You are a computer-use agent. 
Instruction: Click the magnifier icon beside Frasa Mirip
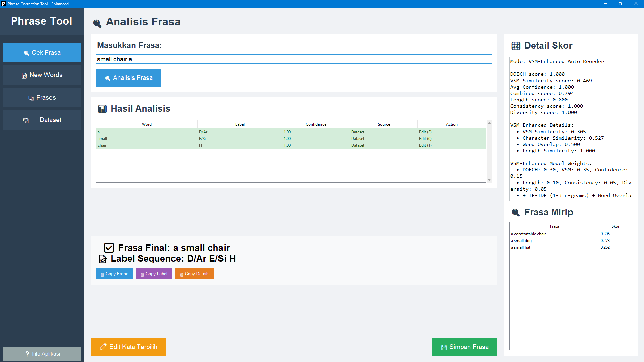[x=516, y=212]
